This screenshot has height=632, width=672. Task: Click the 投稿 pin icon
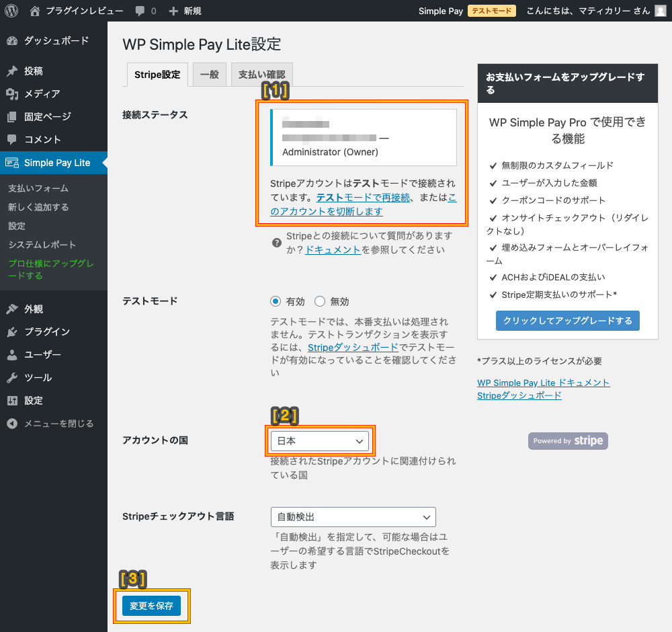pos(12,71)
